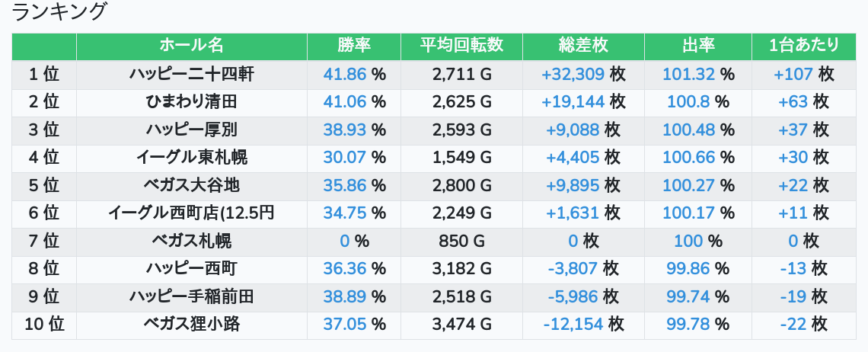Click ベガス狸小路 hall name
Viewport: 868px width, 352px height.
pos(192,324)
